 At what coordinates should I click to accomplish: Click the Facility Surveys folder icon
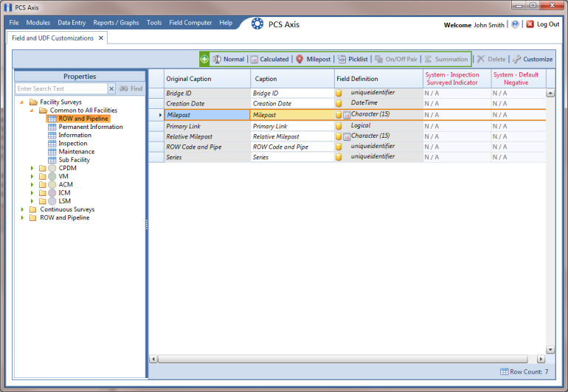[33, 102]
